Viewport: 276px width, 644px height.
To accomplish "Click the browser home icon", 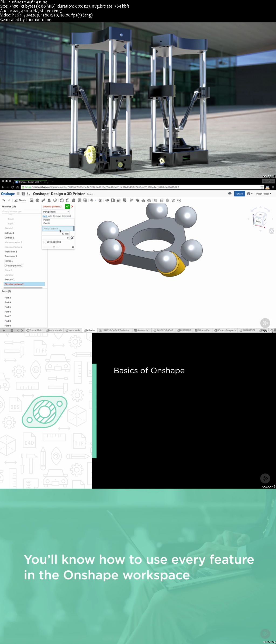I will pos(17,187).
